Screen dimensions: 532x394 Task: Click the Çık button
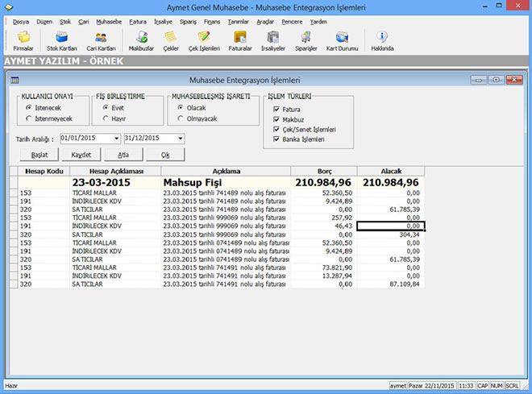tap(165, 155)
